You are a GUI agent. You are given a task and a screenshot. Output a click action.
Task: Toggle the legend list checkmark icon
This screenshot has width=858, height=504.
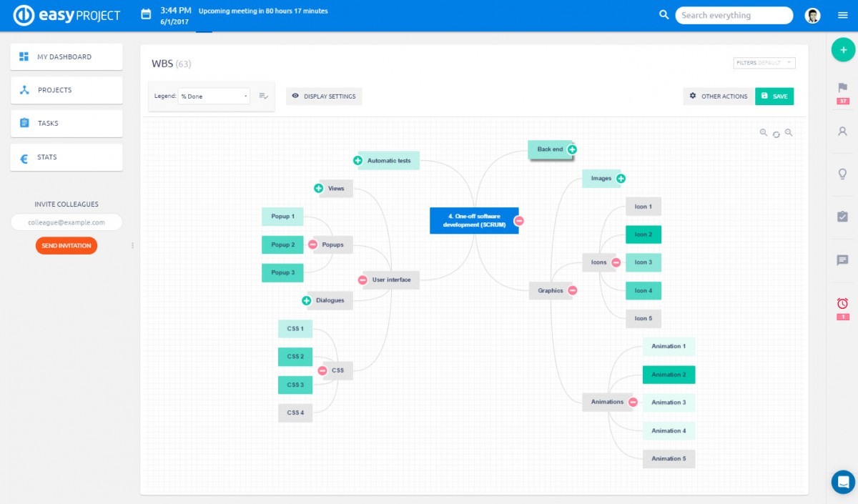pos(263,96)
